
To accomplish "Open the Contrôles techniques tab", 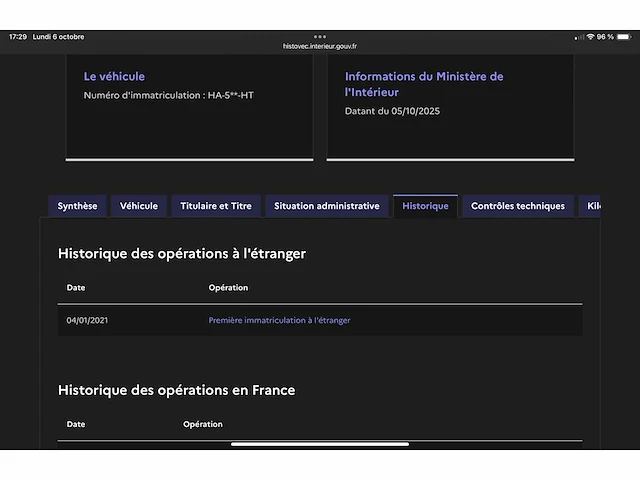I will (518, 206).
